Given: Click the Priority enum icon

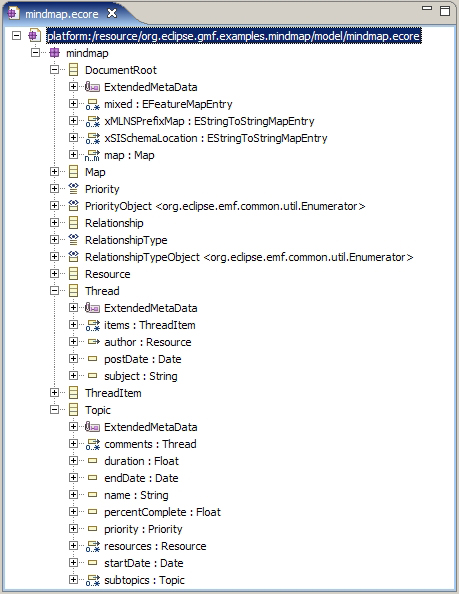Looking at the screenshot, I should pyautogui.click(x=73, y=189).
